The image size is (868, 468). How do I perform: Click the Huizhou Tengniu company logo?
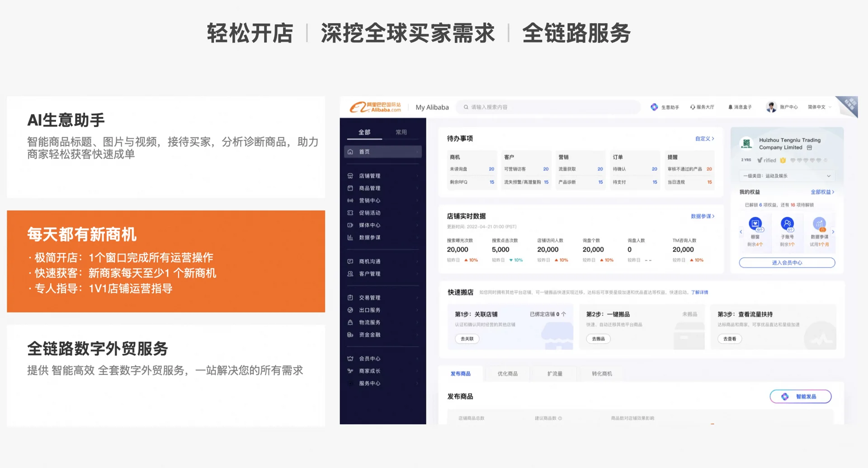[x=746, y=143]
